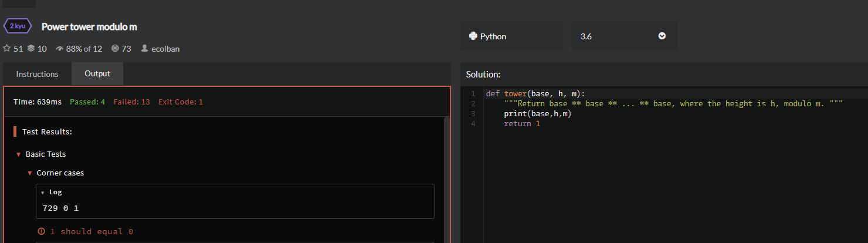Click the log output line '729 0 1'
Image resolution: width=868 pixels, height=243 pixels.
coord(60,208)
